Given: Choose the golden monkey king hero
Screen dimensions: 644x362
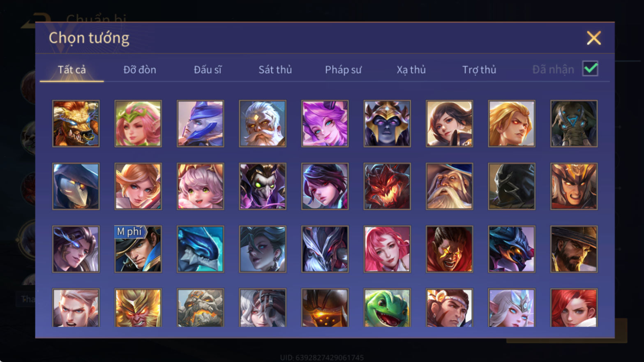Looking at the screenshot, I should pos(138,308).
